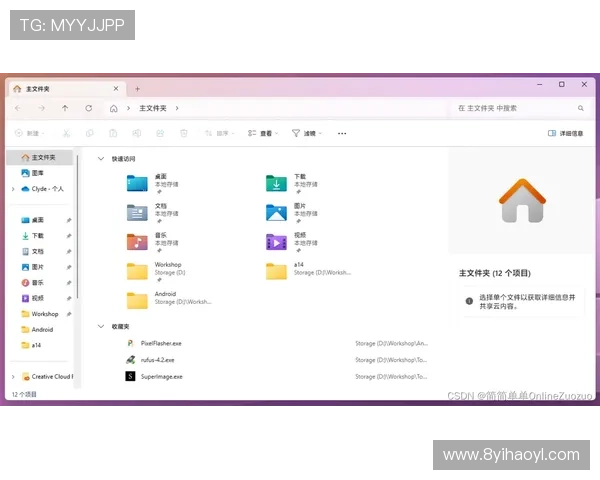
Task: Open the a14 folder in quick access
Action: click(x=308, y=271)
